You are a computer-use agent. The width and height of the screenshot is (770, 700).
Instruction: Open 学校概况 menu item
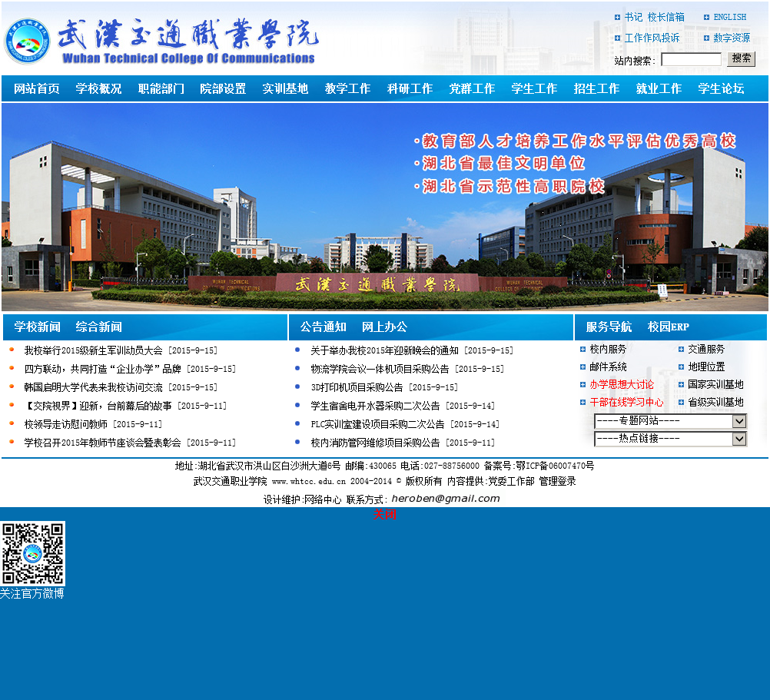[98, 89]
